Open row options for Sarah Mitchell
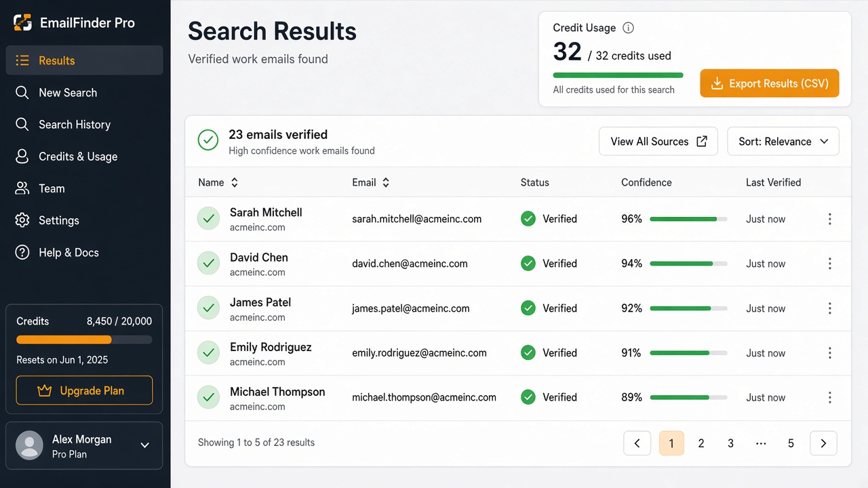The width and height of the screenshot is (868, 488). coord(829,219)
